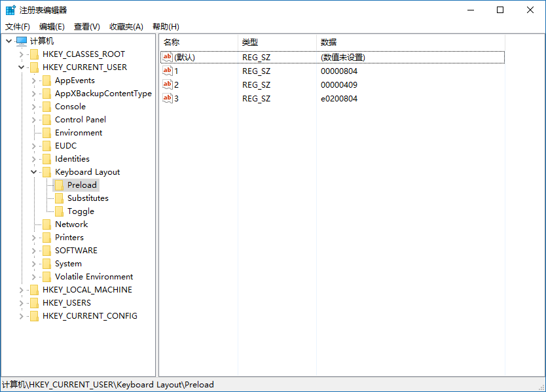546x392 pixels.
Task: Collapse the 计算机 root node
Action: pyautogui.click(x=9, y=41)
